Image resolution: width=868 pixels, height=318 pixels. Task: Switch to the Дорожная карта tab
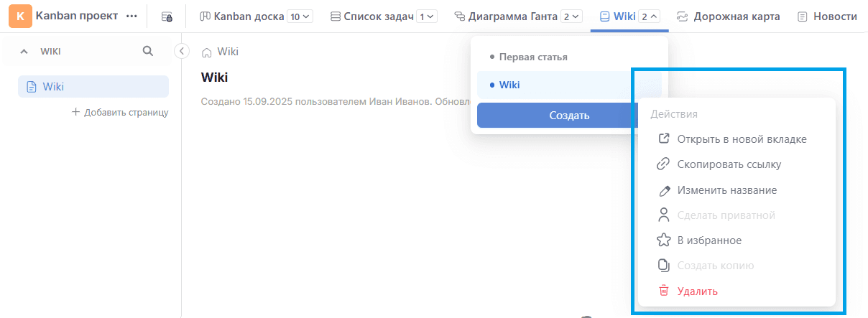[728, 17]
